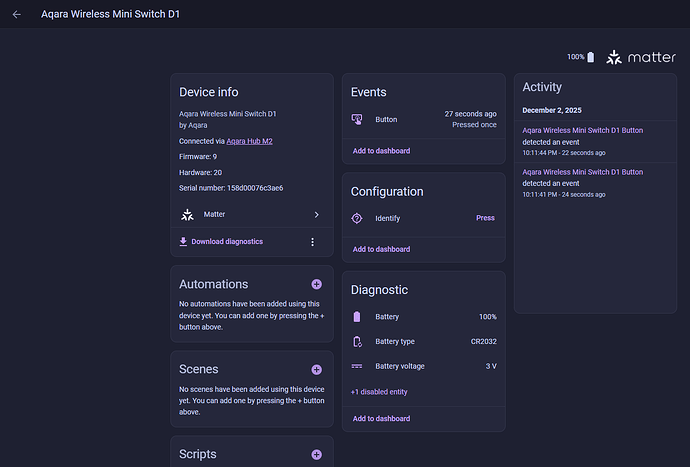Open the first Activity log entry link
This screenshot has width=690, height=467.
[582, 130]
